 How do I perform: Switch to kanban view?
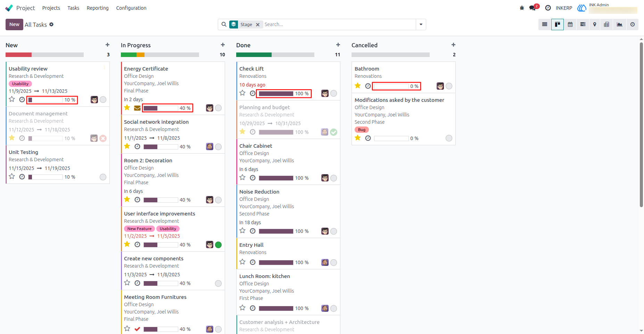(x=558, y=24)
